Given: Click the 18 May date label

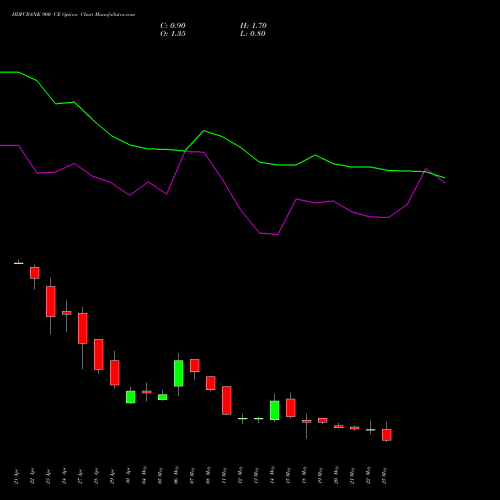Looking at the screenshot, I should [x=304, y=475].
